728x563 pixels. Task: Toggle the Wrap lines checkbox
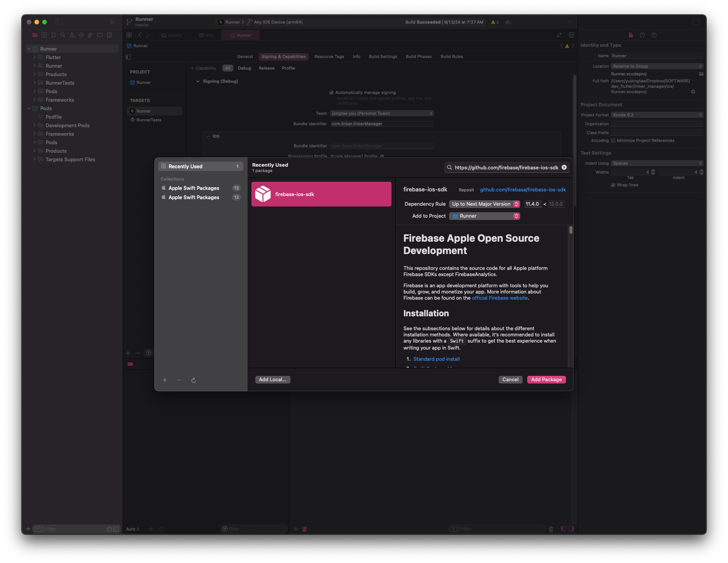[613, 185]
